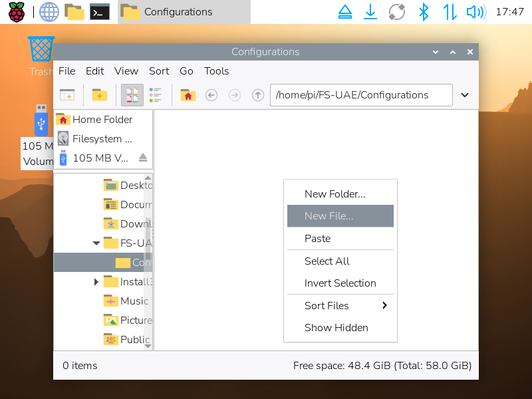Navigate back with the left arrow button

211,95
